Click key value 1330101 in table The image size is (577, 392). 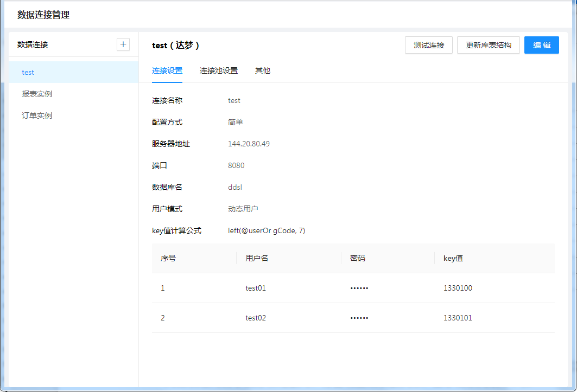458,318
